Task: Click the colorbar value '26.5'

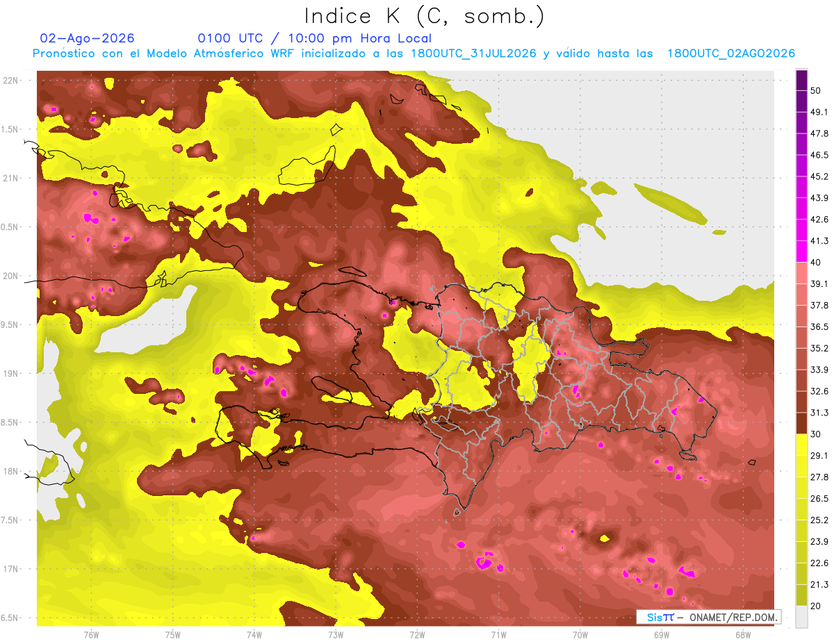Action: pos(820,499)
